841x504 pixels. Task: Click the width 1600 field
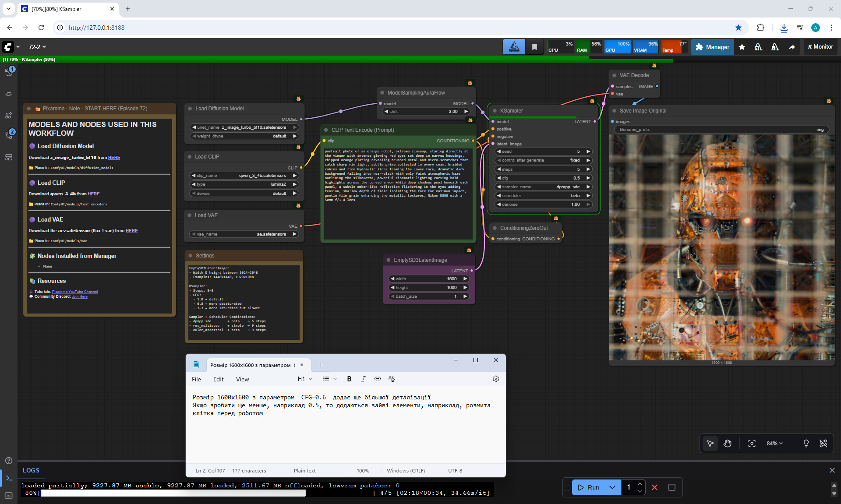click(429, 279)
